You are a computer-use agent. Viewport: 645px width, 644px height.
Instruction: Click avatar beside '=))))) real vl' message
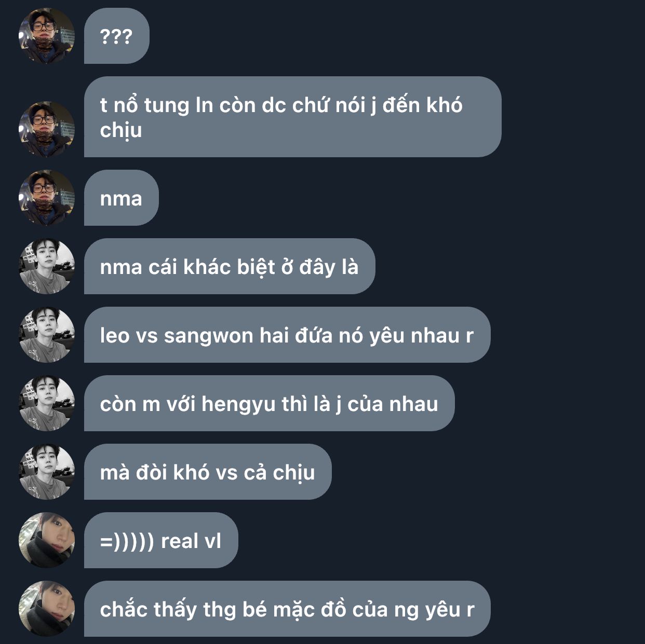pos(47,540)
